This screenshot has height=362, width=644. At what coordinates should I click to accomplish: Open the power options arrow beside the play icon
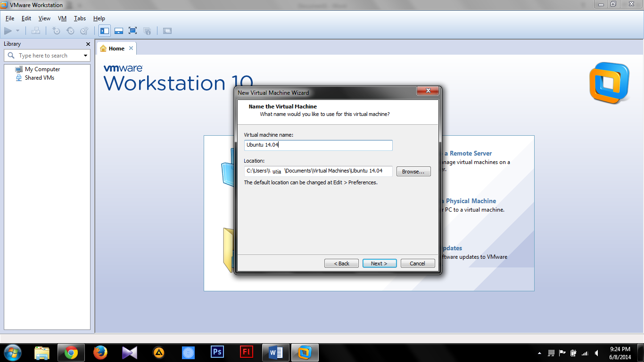coord(18,31)
